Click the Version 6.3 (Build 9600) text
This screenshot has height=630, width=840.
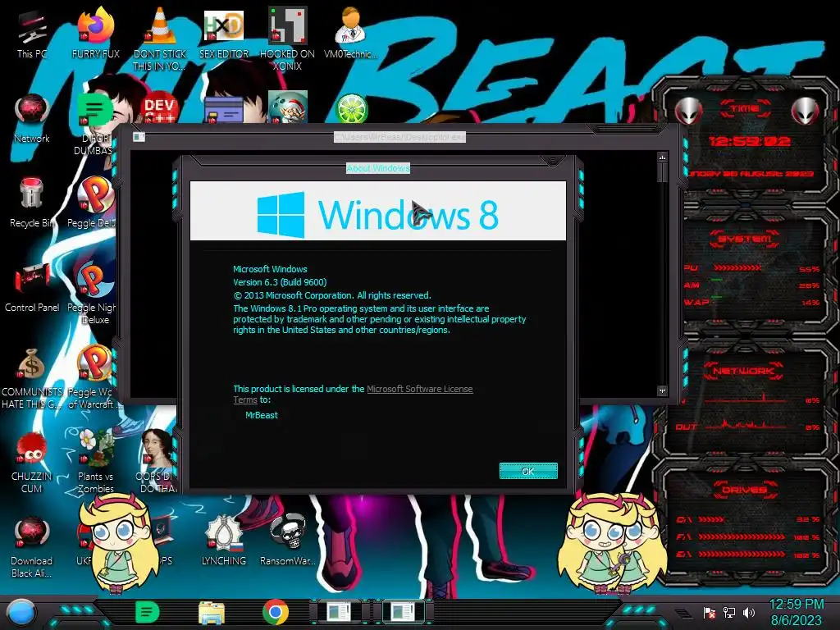click(x=280, y=282)
